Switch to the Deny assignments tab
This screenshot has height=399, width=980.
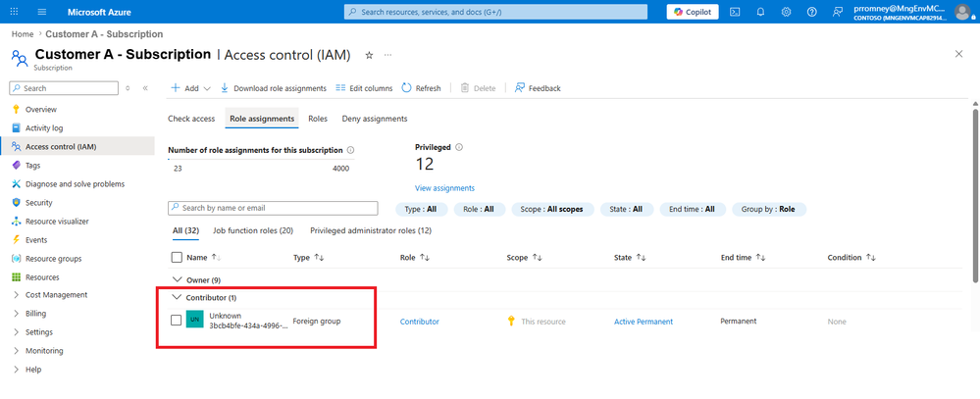(x=375, y=119)
